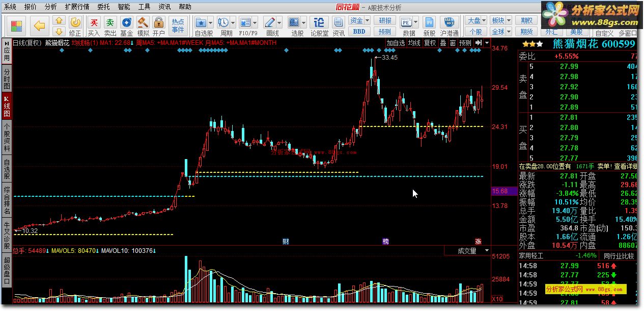The height and width of the screenshot is (311, 644).
Task: Click the yellow up arrow button
Action: pyautogui.click(x=59, y=21)
